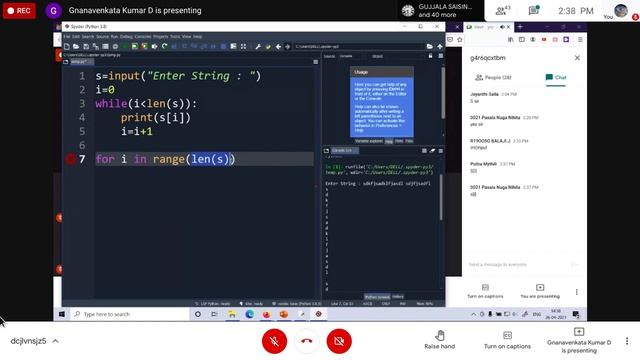
Task: Click the Run selection icon in Spyder toolbar
Action: [x=154, y=47]
